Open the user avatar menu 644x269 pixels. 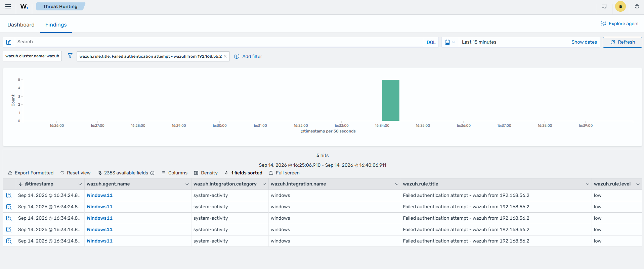tap(620, 6)
